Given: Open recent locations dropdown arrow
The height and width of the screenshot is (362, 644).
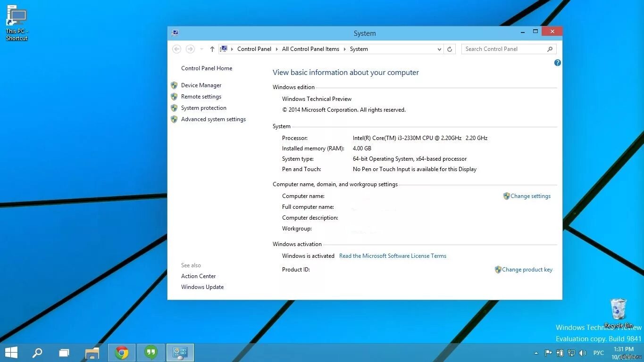Looking at the screenshot, I should [201, 49].
